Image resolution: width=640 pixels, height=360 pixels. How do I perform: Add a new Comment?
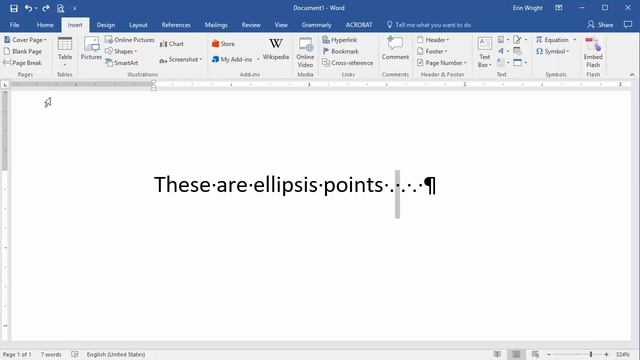395,49
